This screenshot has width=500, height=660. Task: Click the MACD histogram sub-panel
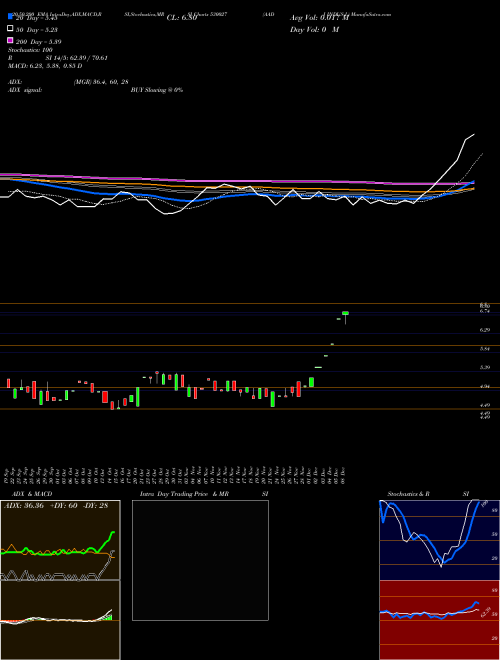coord(60,620)
